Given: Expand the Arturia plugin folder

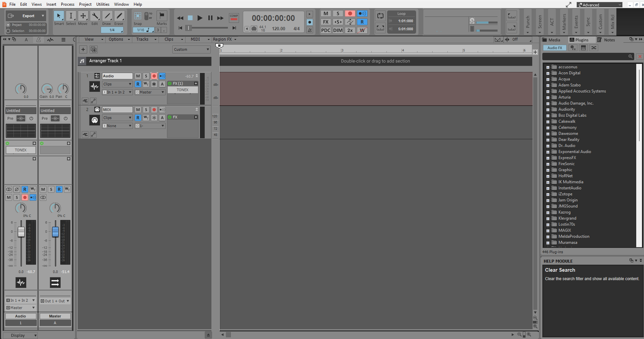Looking at the screenshot, I should coord(548,98).
